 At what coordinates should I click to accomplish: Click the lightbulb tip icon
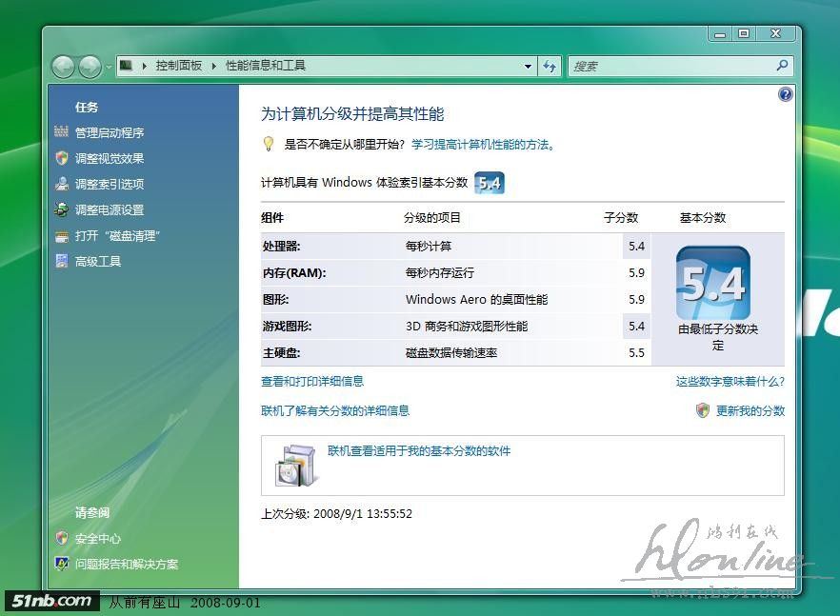click(x=269, y=145)
